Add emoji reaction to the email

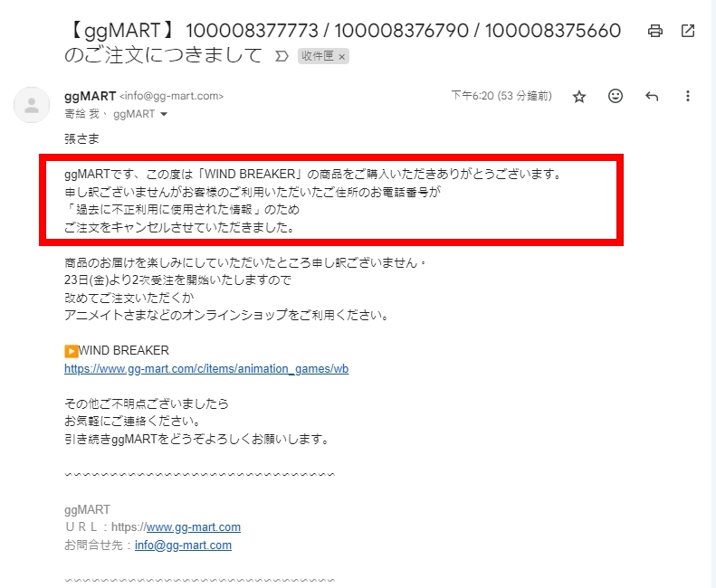(616, 96)
